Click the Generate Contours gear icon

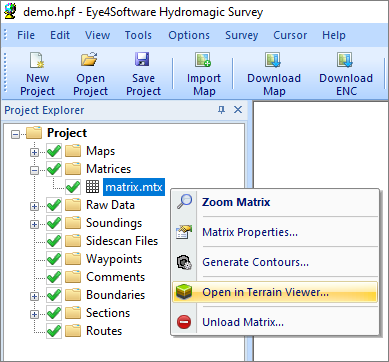[x=184, y=262]
